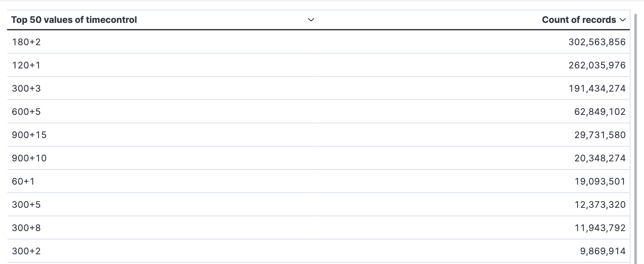The image size is (644, 264).
Task: Click the 9,869,914 record count cell
Action: pos(474,251)
